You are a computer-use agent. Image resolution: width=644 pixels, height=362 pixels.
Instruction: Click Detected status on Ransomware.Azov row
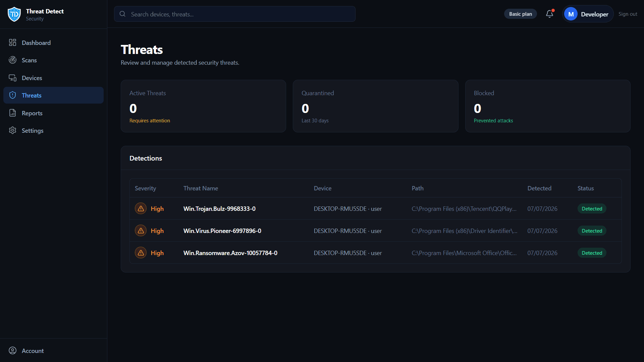click(x=592, y=253)
